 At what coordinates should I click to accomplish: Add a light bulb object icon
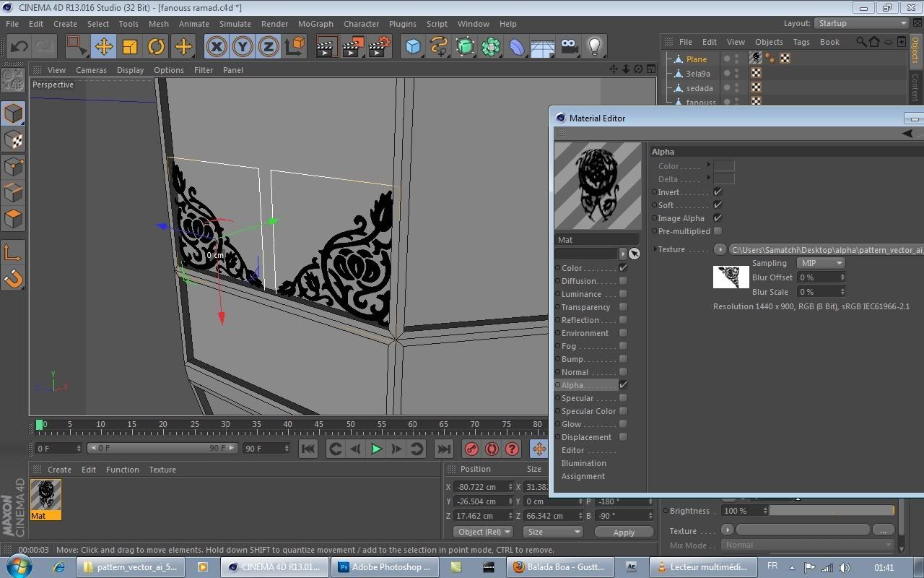[595, 46]
